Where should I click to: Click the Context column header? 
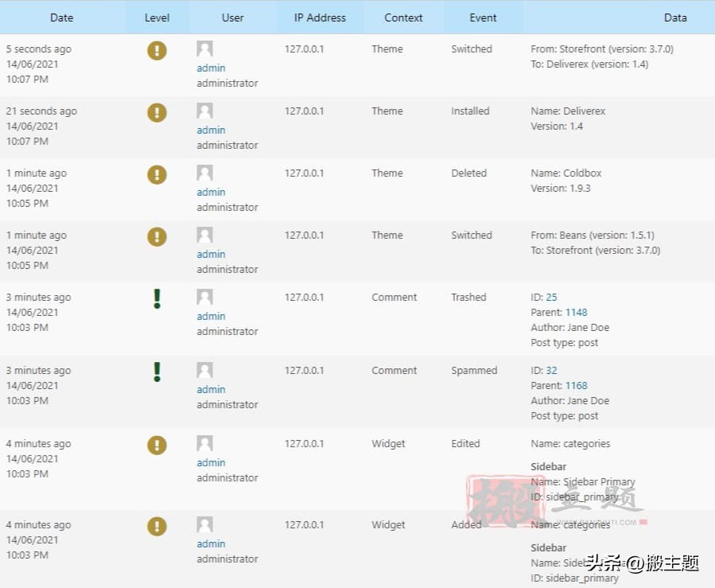403,18
